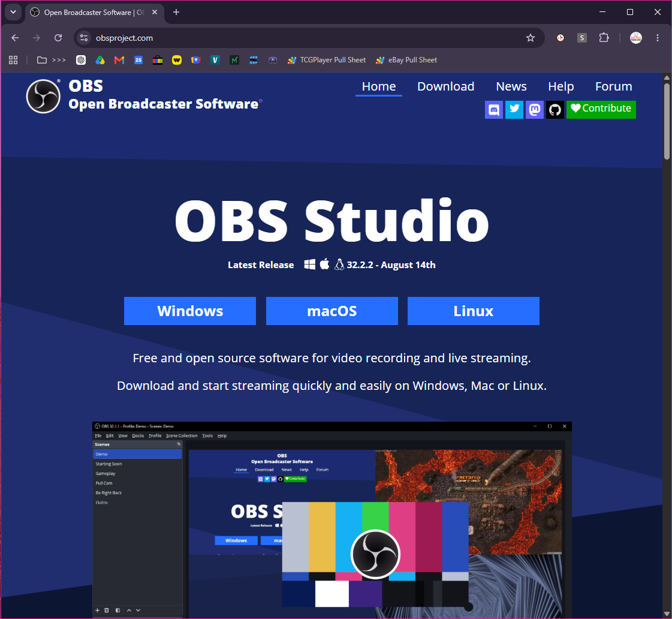Open the tab search dropdown arrow
Screen dimensions: 672x619
pos(13,12)
